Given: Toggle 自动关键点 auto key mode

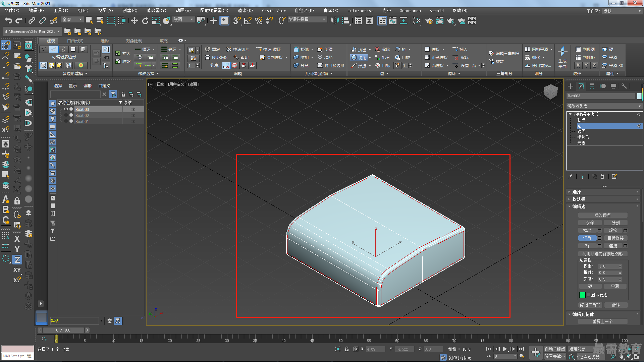Looking at the screenshot, I should pos(555,349).
